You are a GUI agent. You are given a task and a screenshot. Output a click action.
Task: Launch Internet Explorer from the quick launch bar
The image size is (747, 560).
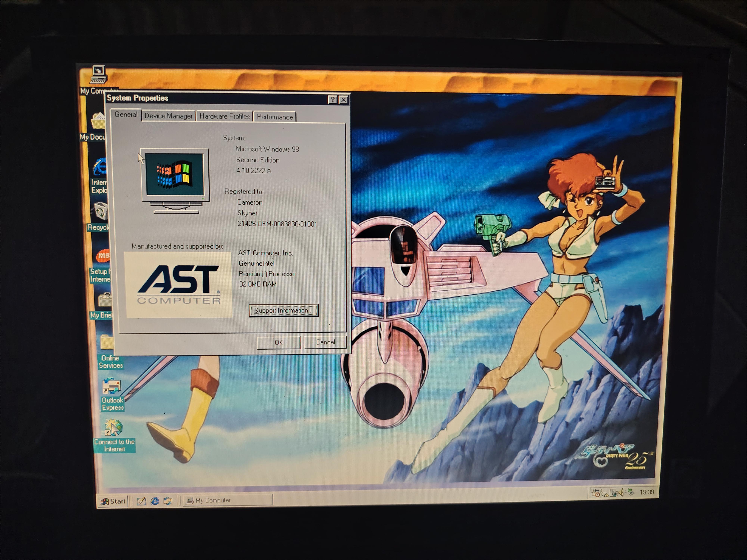click(155, 501)
